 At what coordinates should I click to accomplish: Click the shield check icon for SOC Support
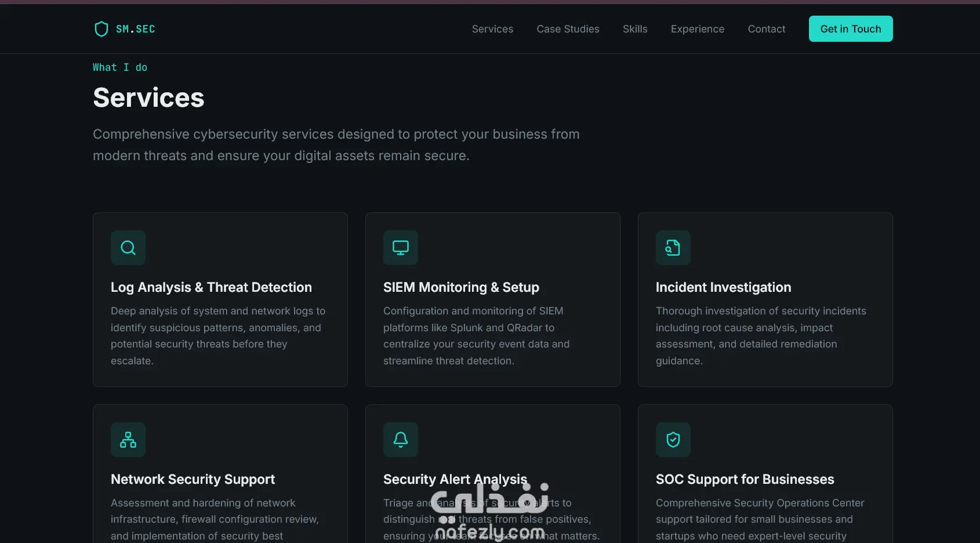673,440
